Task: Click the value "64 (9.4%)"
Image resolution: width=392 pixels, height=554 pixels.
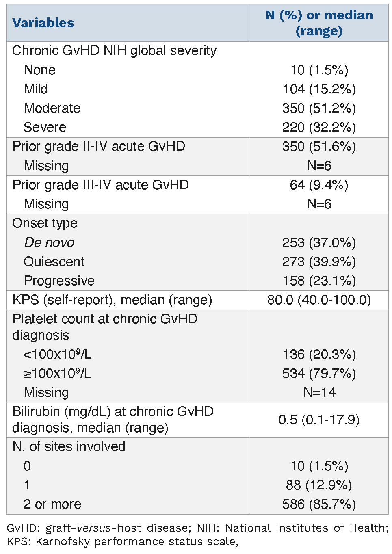Action: point(319,185)
